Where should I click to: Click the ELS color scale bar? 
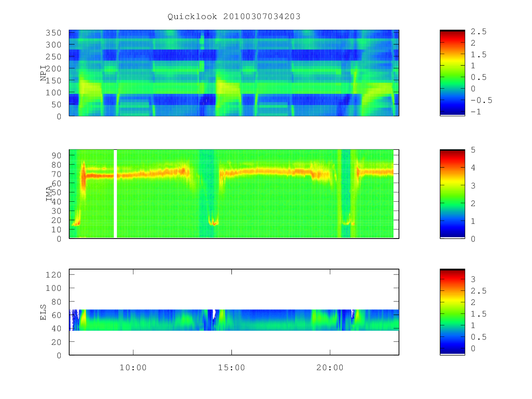(x=452, y=312)
